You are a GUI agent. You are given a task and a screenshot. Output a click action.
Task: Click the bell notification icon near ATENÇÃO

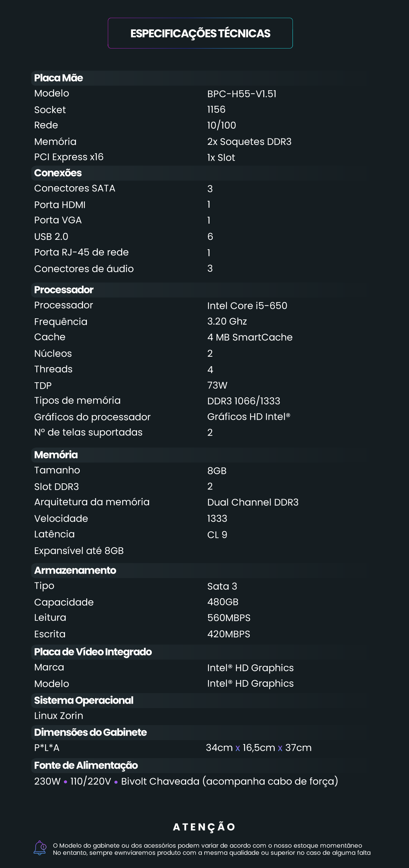(40, 848)
